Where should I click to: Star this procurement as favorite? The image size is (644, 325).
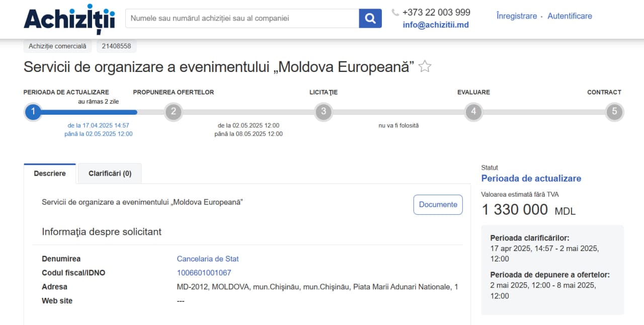click(x=425, y=66)
